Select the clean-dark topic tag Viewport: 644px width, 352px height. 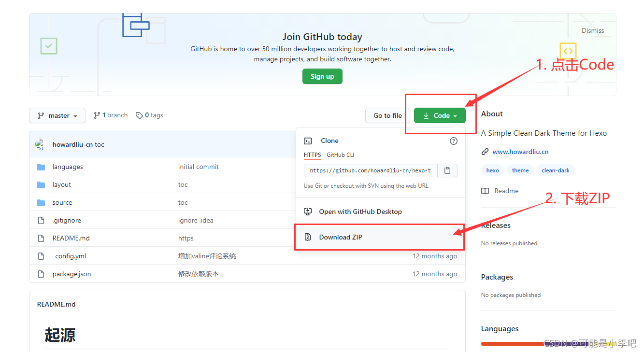556,170
